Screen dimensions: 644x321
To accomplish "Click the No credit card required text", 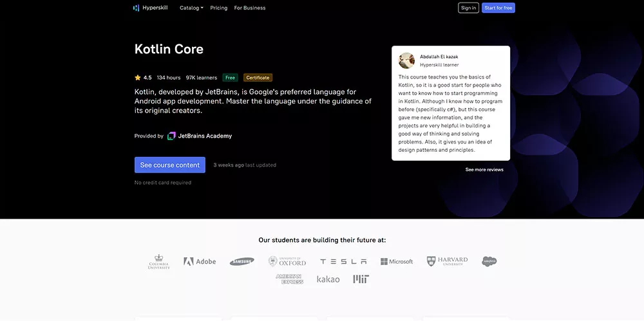I will [x=163, y=183].
